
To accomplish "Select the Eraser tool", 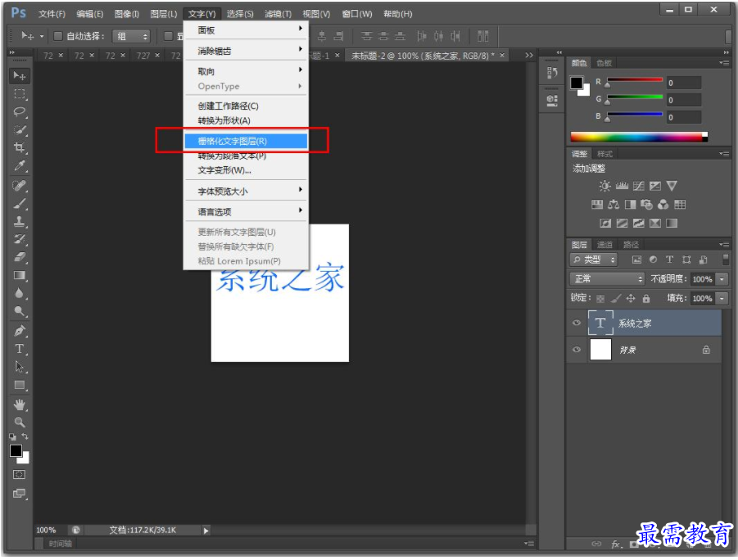I will [x=20, y=257].
